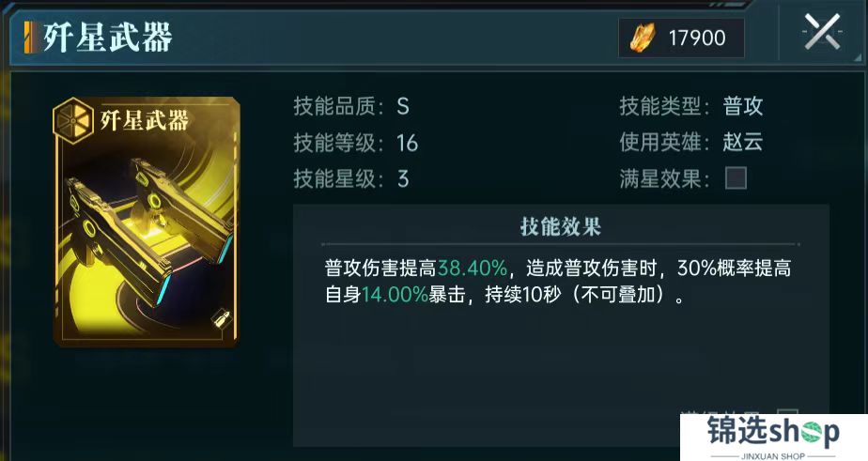Close the 歼星武器 panel with crossed-swords X
This screenshot has height=461, width=868.
coord(822,32)
